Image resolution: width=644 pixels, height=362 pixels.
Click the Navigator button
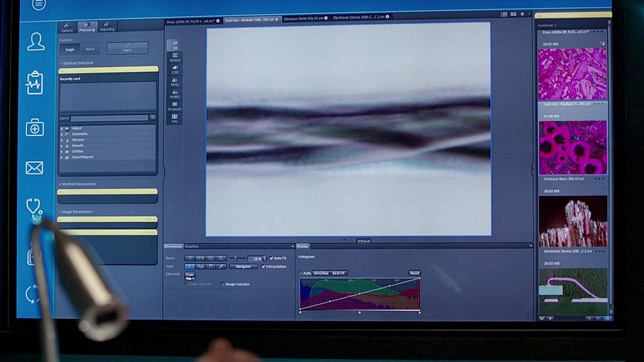tap(243, 266)
